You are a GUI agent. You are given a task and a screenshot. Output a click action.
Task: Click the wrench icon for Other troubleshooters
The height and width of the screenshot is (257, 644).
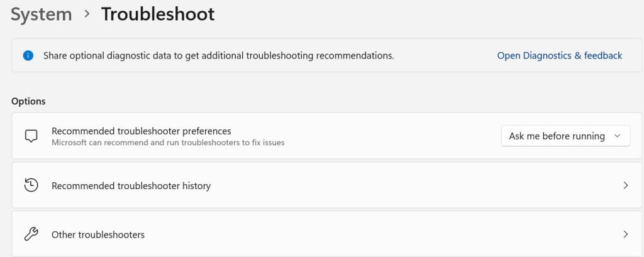(31, 234)
